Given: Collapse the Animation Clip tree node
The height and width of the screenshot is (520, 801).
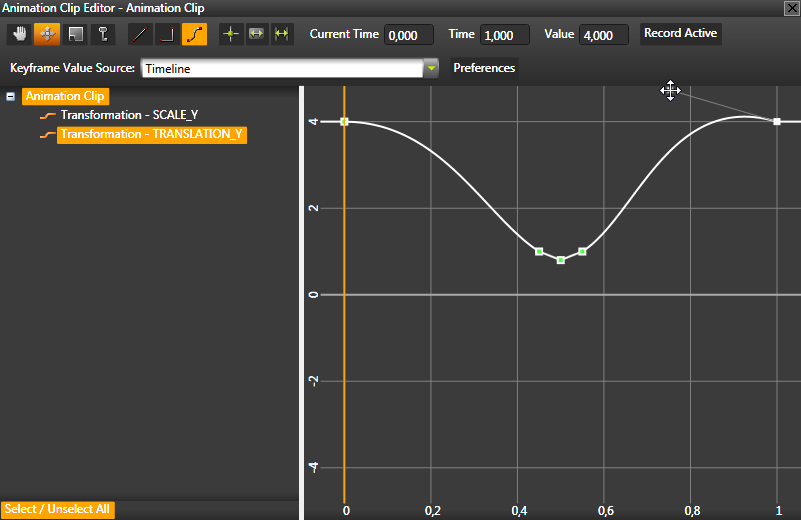Looking at the screenshot, I should pos(10,97).
